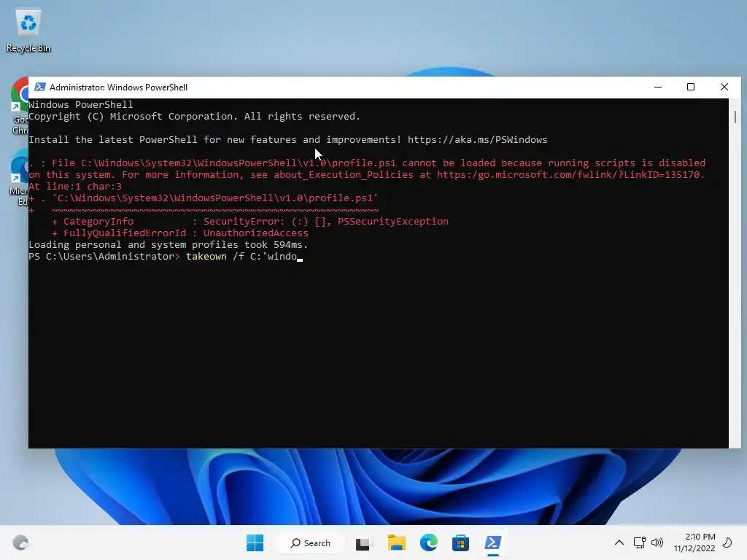
Task: Maximize the PowerShell window
Action: pyautogui.click(x=691, y=87)
